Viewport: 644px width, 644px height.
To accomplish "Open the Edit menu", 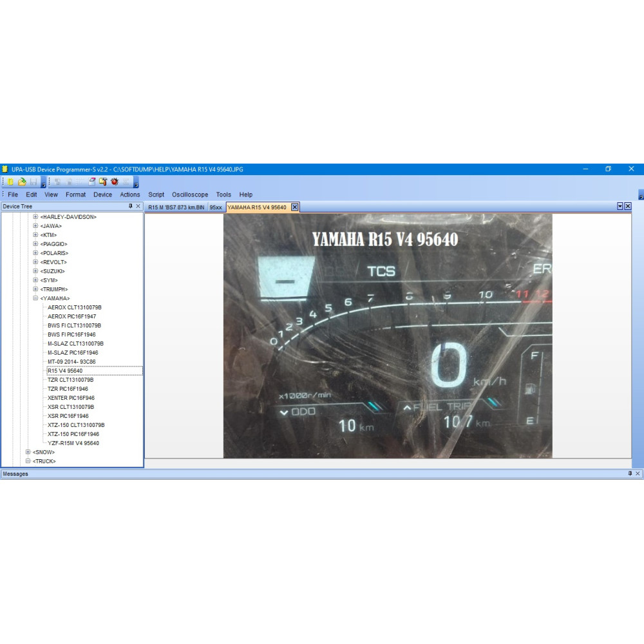I will click(31, 194).
